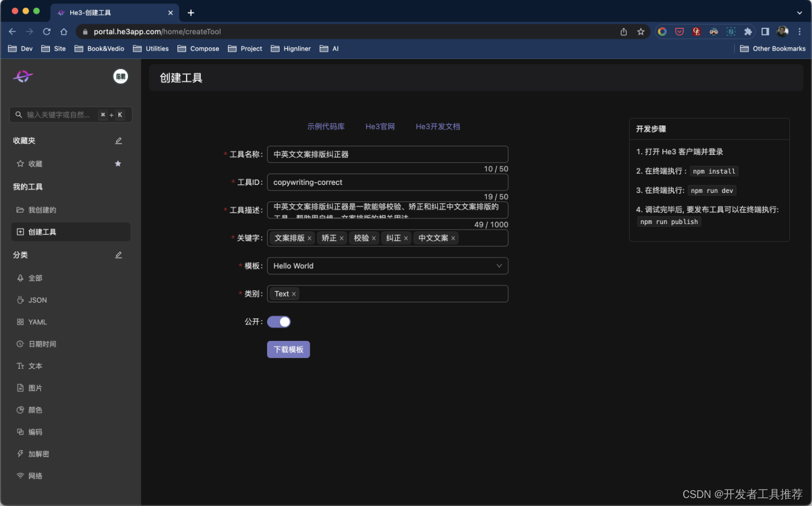Click the 类别 category selection field
This screenshot has width=812, height=506.
(x=387, y=294)
